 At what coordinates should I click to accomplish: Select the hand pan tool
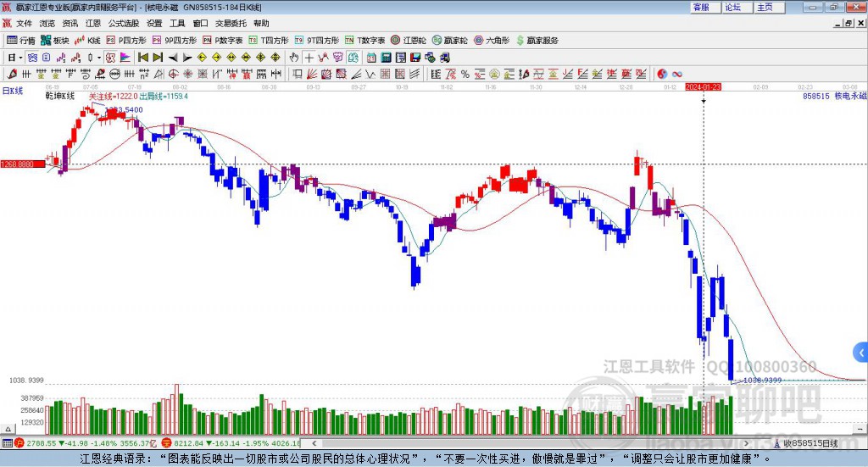click(294, 58)
